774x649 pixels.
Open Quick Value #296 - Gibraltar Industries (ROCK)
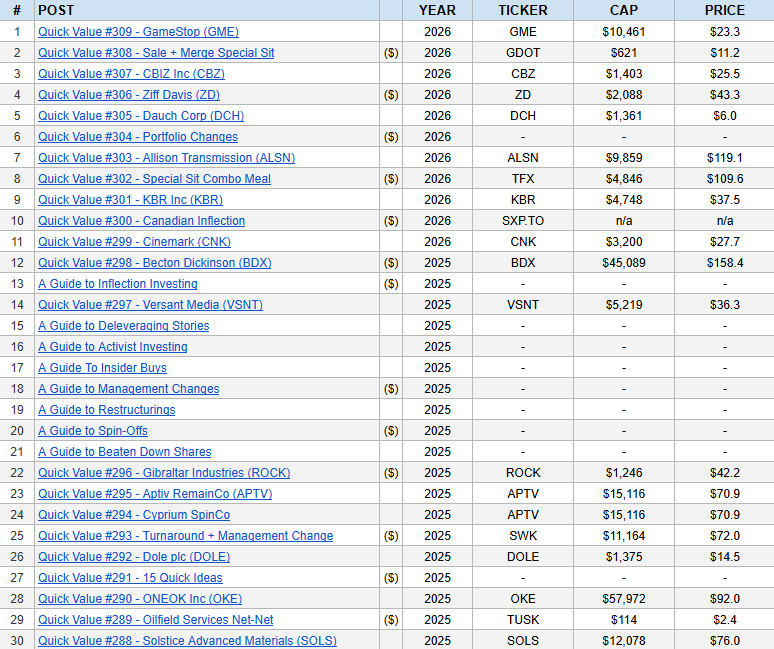point(164,472)
